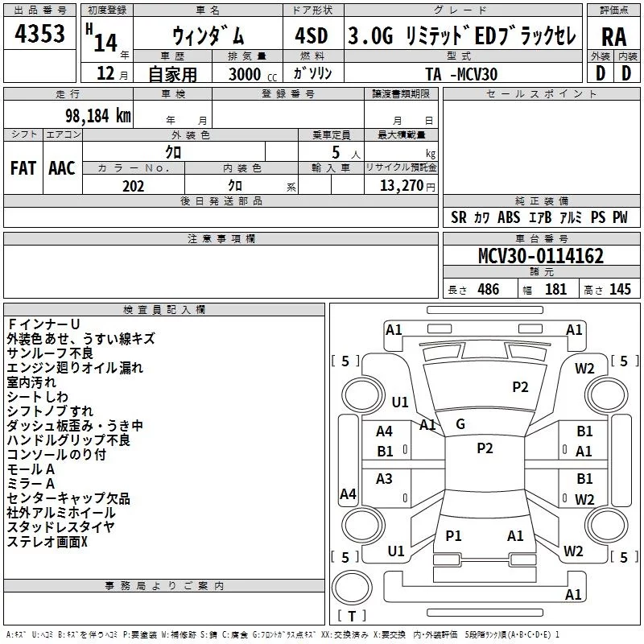
Task: Select the RA evaluation score
Action: 613,36
